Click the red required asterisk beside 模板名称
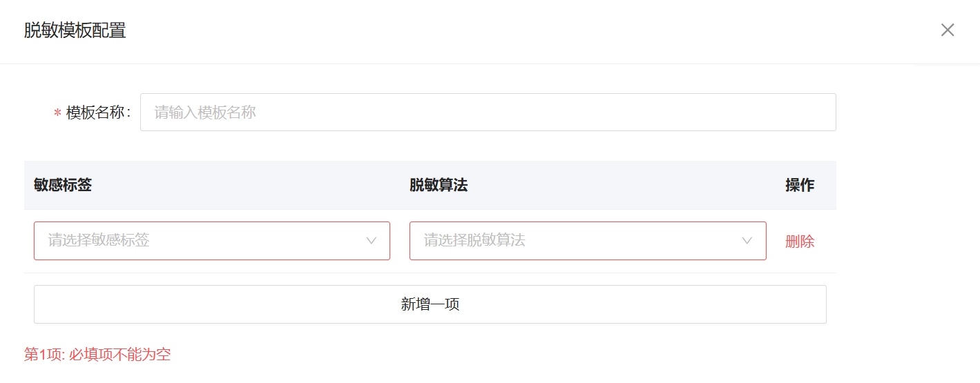Viewport: 980px width, 383px height. click(57, 113)
